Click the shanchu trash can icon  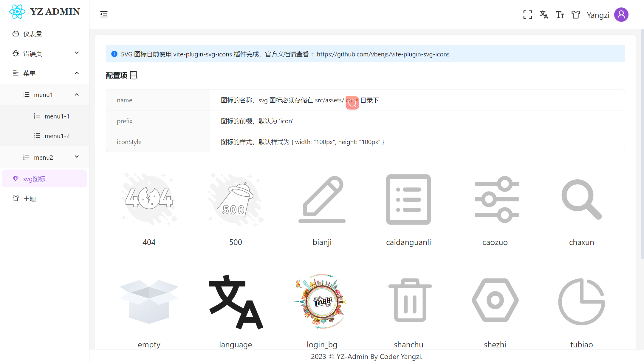click(x=410, y=300)
